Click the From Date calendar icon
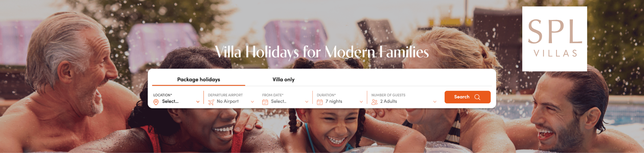 265,102
